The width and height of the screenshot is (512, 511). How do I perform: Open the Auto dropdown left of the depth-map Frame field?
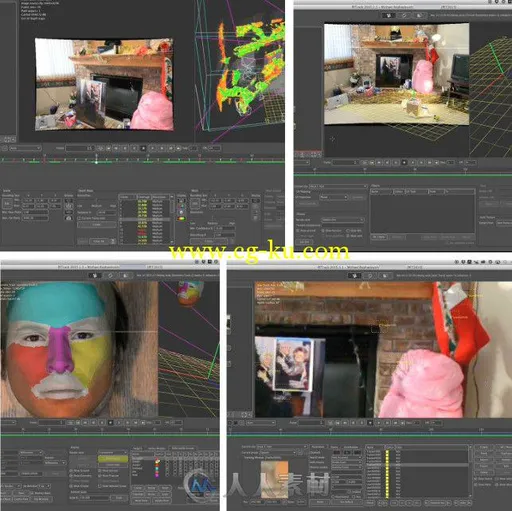(x=25, y=148)
